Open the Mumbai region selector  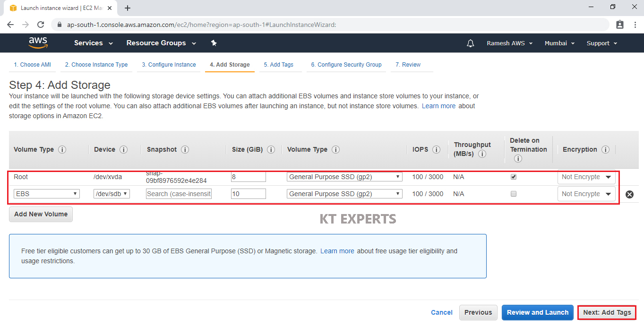(x=559, y=43)
